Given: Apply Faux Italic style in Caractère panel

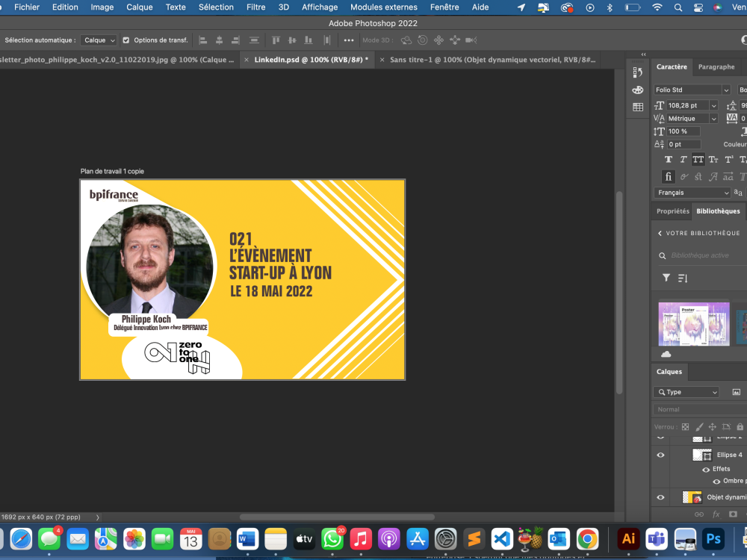Looking at the screenshot, I should click(684, 160).
